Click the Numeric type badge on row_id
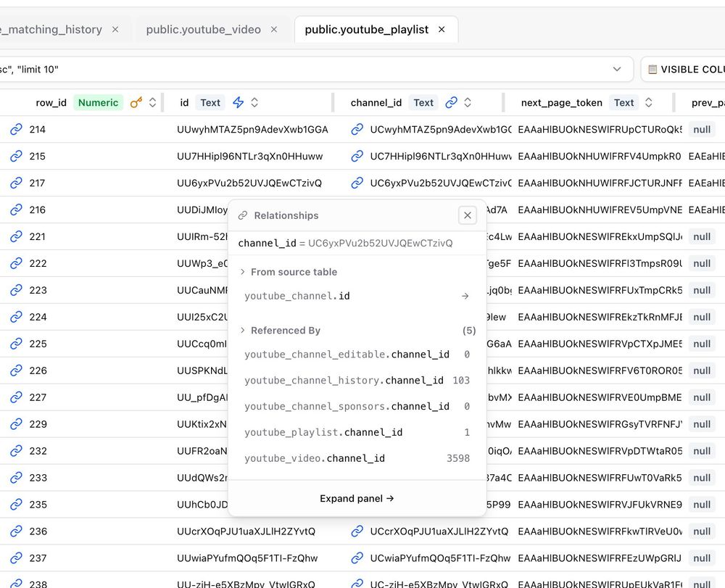 98,103
